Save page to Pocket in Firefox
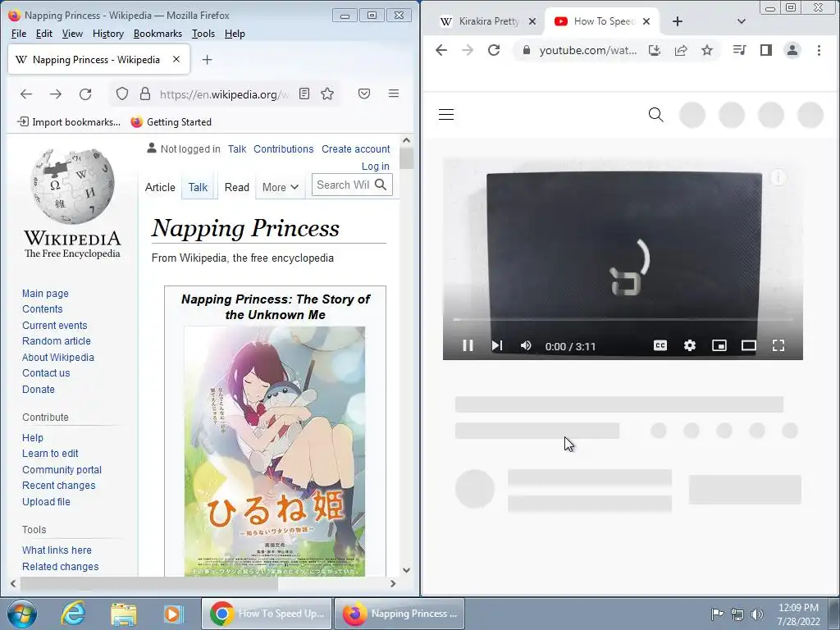Image resolution: width=840 pixels, height=630 pixels. pos(363,94)
